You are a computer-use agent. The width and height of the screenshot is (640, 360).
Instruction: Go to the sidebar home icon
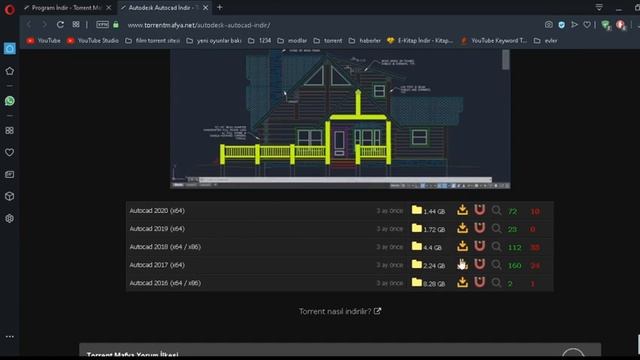[10, 71]
